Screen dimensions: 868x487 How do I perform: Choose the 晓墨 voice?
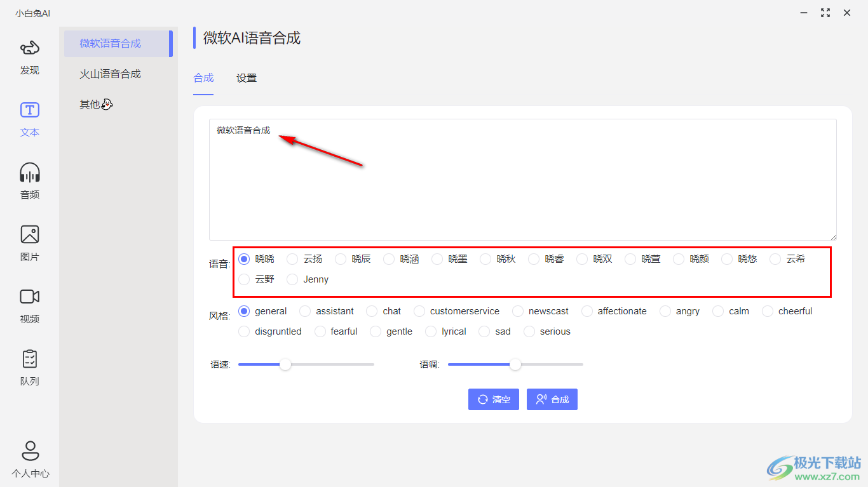450,259
